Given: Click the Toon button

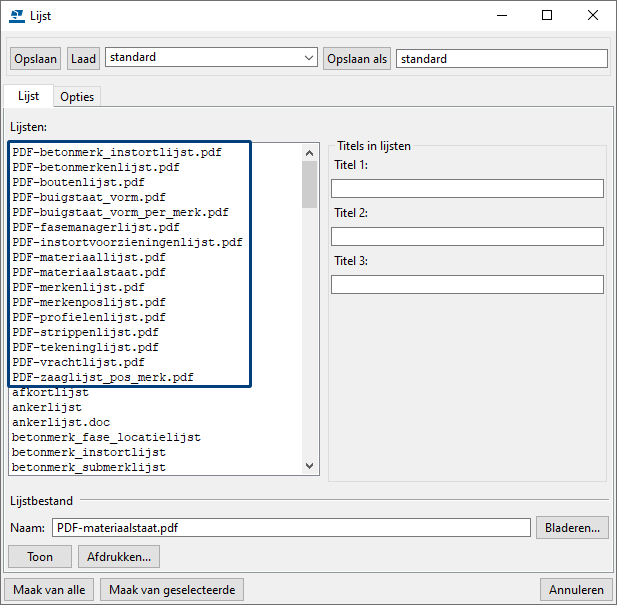Looking at the screenshot, I should [x=40, y=557].
